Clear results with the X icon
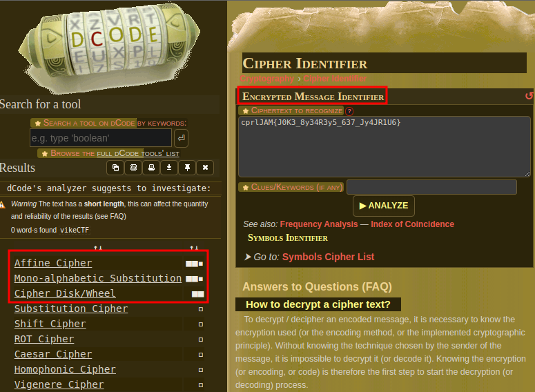This screenshot has height=392, width=535. tap(205, 168)
